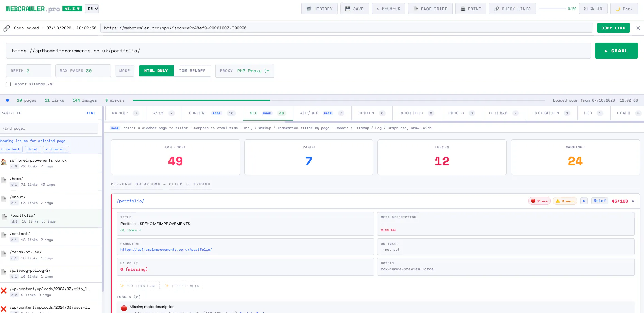The image size is (644, 313).
Task: Select the /contact/ page in sidebar
Action: click(x=51, y=236)
